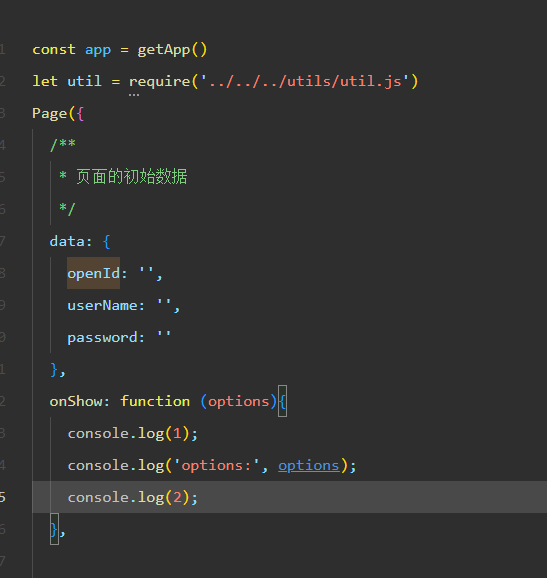547x578 pixels.
Task: Place cursor in the console.log(1) statement
Action: pos(133,434)
